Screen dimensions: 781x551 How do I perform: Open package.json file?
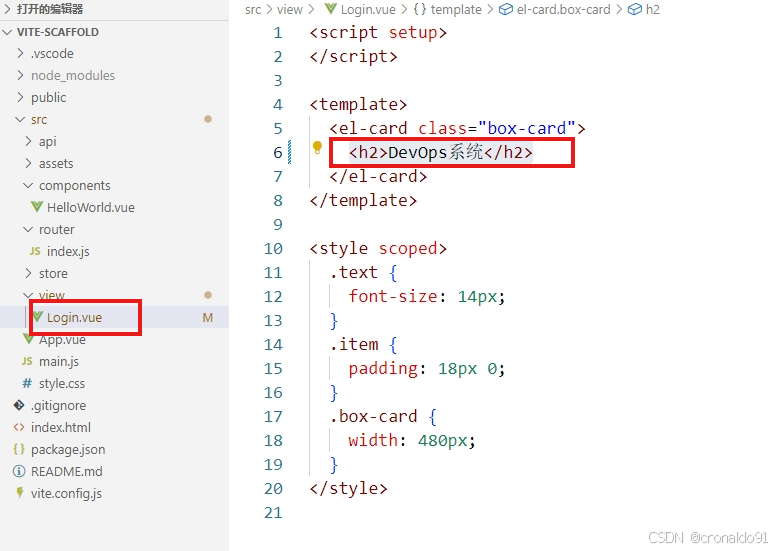68,449
